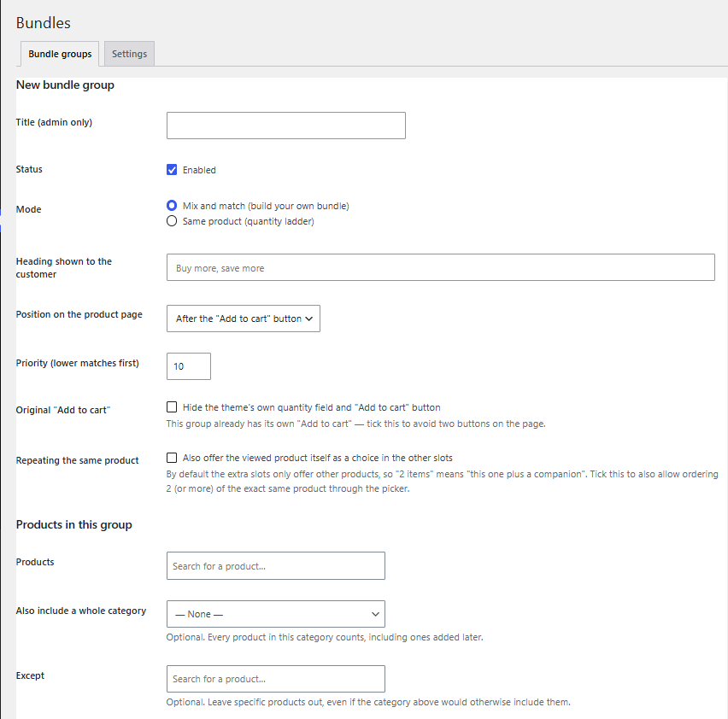This screenshot has width=728, height=719.
Task: Click the chevron on the position select box
Action: 309,319
